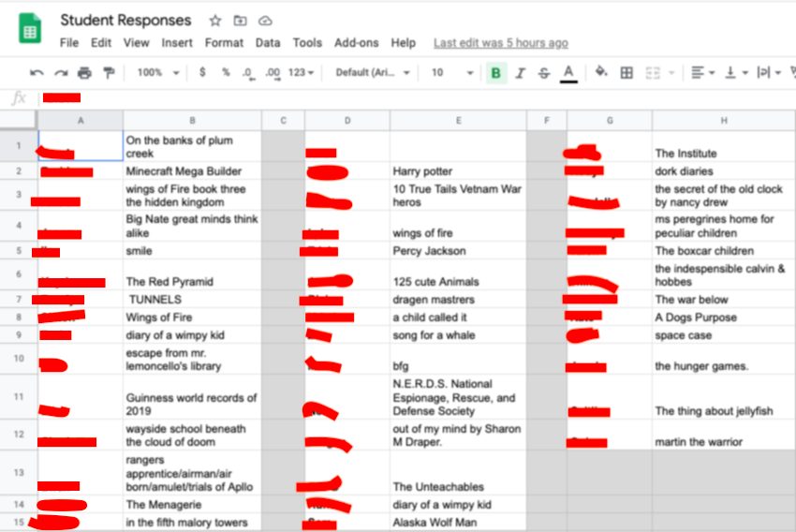Star the Student Responses document
796x532 pixels.
click(215, 21)
